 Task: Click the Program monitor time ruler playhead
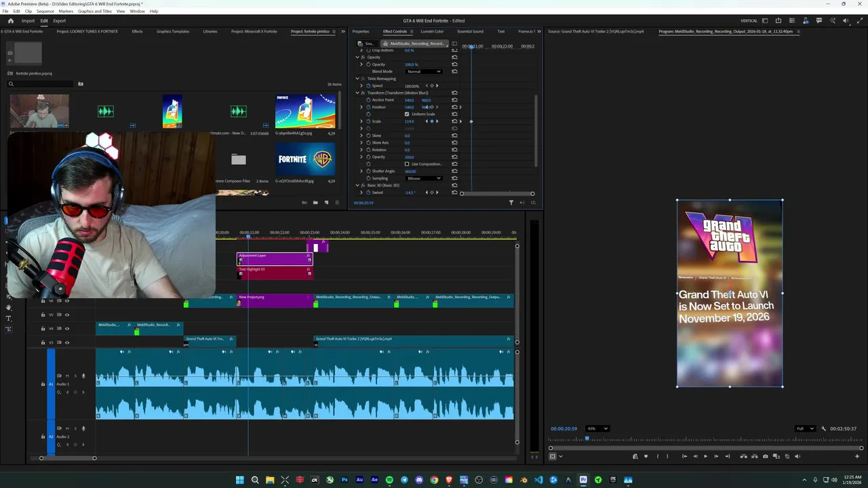tap(587, 439)
